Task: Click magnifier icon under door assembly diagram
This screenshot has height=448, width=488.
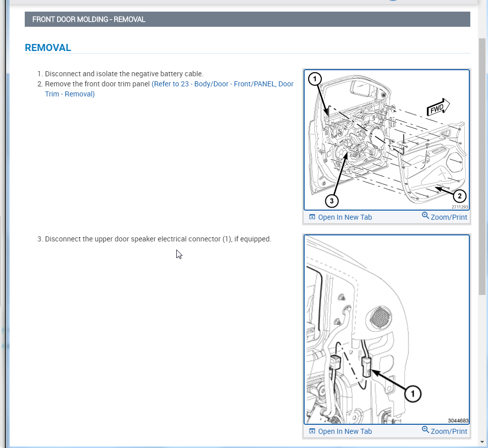Action: point(425,215)
